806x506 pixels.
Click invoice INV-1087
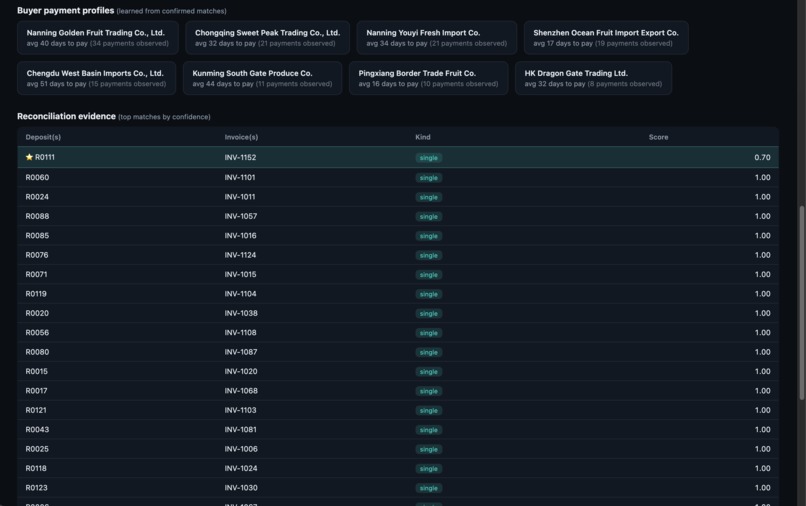coord(241,352)
